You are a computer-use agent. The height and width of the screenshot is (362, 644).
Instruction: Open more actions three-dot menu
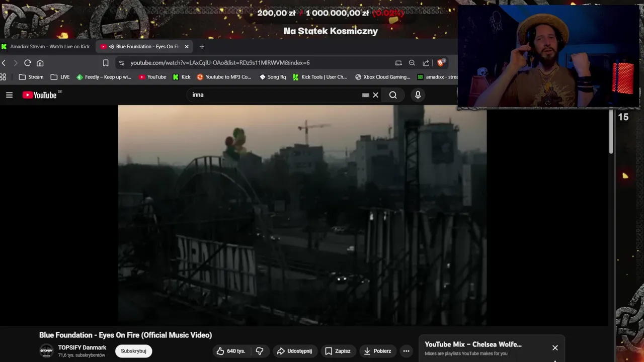[406, 351]
